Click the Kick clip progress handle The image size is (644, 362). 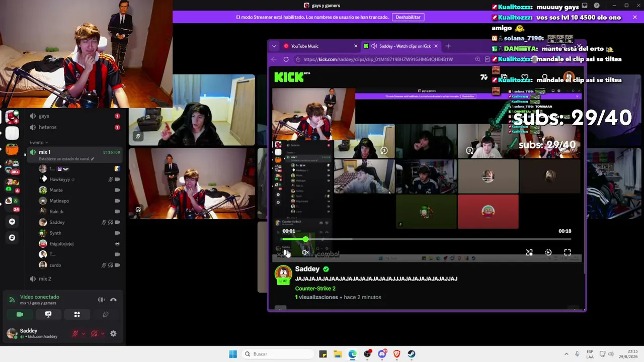[x=305, y=239]
